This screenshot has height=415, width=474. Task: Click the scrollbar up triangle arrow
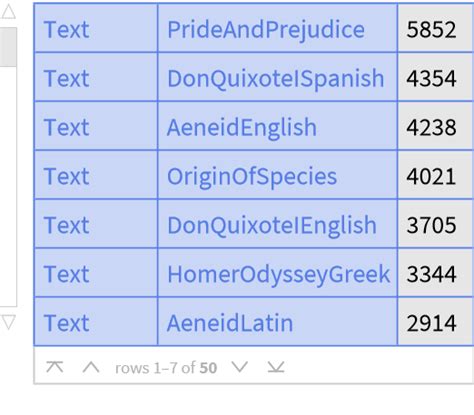[x=8, y=11]
